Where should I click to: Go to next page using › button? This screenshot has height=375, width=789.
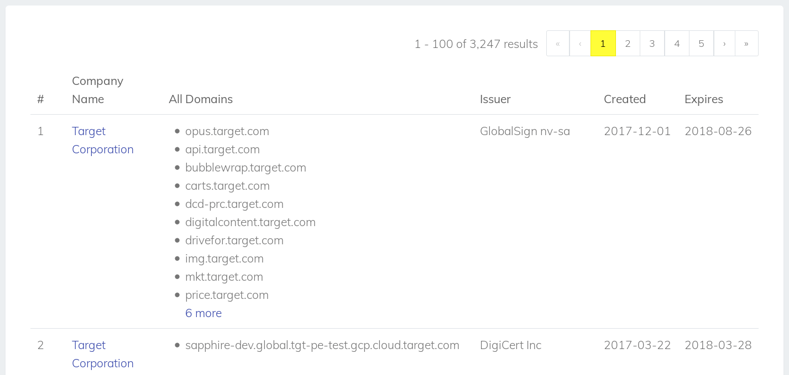tap(725, 44)
